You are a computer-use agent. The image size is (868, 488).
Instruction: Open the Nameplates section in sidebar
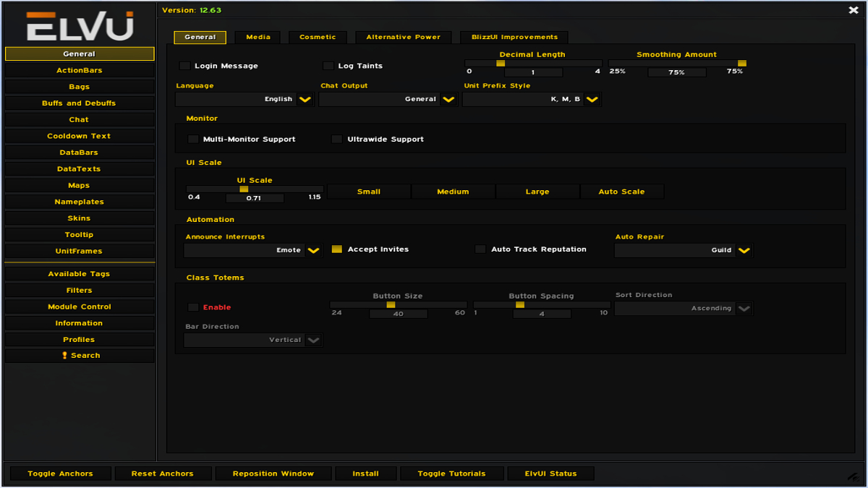pyautogui.click(x=79, y=201)
